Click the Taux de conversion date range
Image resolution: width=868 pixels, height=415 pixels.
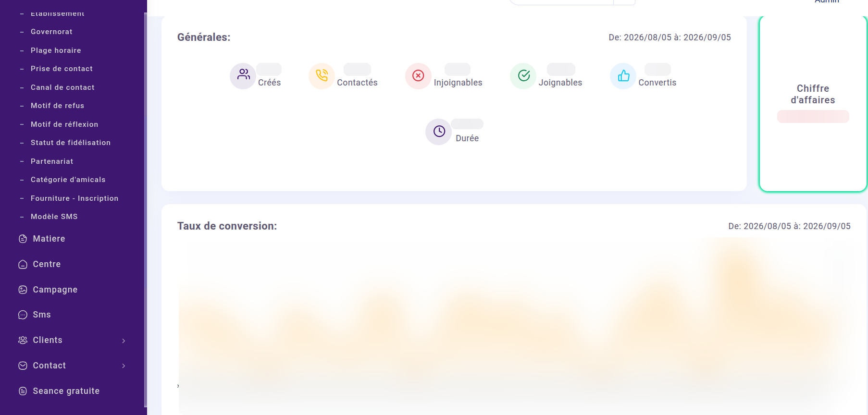tap(789, 226)
